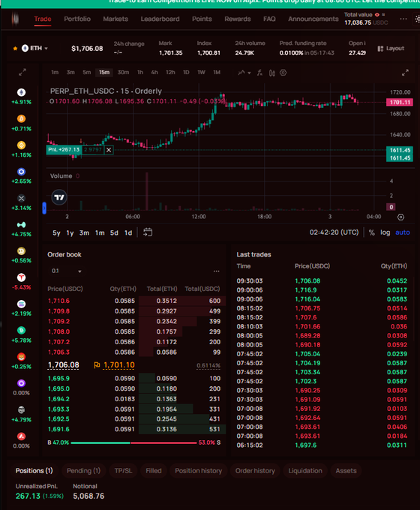Go to the Markets page

(x=115, y=19)
